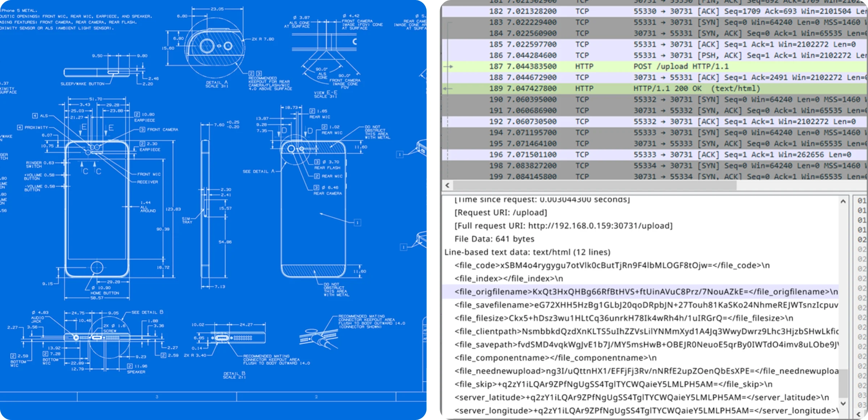The image size is (868, 420).
Task: Select packet 190 SYN row
Action: click(x=655, y=100)
